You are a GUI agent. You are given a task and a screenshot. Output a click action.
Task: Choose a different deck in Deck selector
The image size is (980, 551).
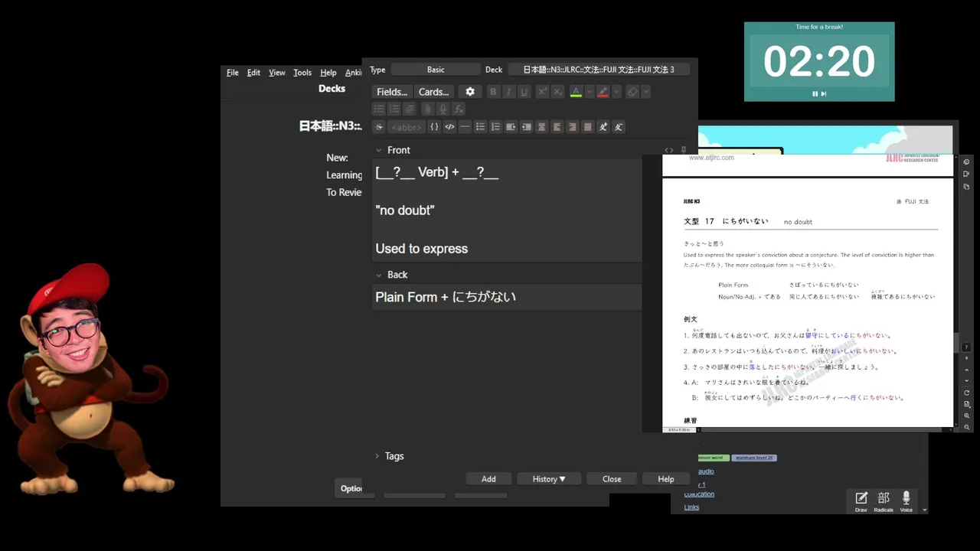click(x=599, y=70)
